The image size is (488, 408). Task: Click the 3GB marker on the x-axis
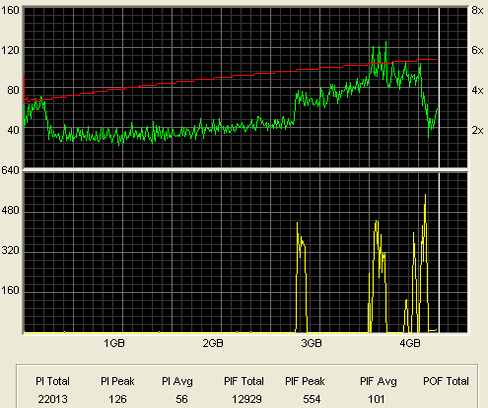(311, 343)
